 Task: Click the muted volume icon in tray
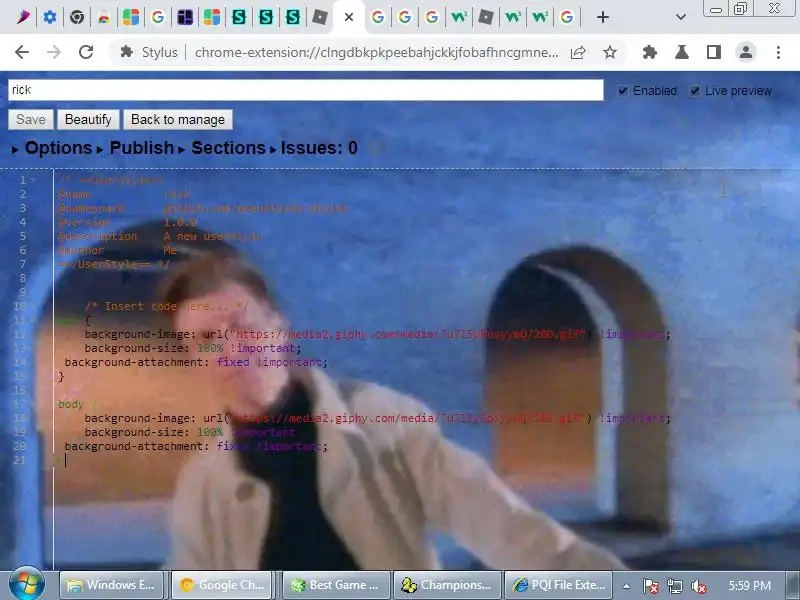click(x=698, y=586)
